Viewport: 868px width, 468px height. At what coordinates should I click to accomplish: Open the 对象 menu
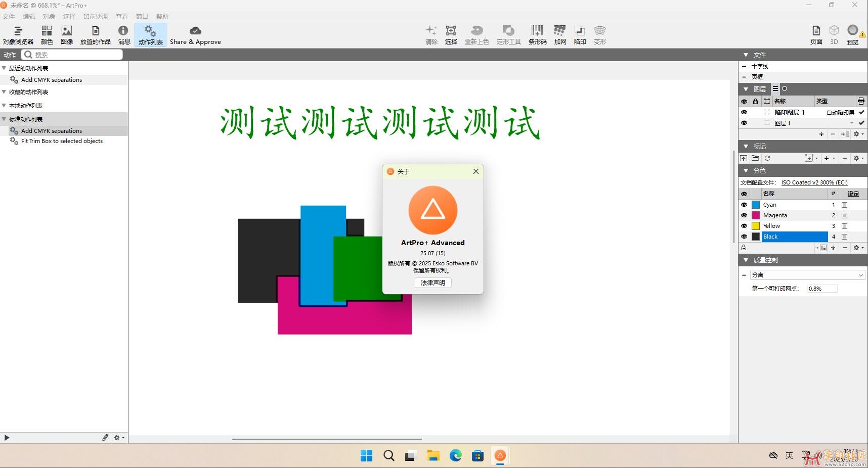coord(49,16)
